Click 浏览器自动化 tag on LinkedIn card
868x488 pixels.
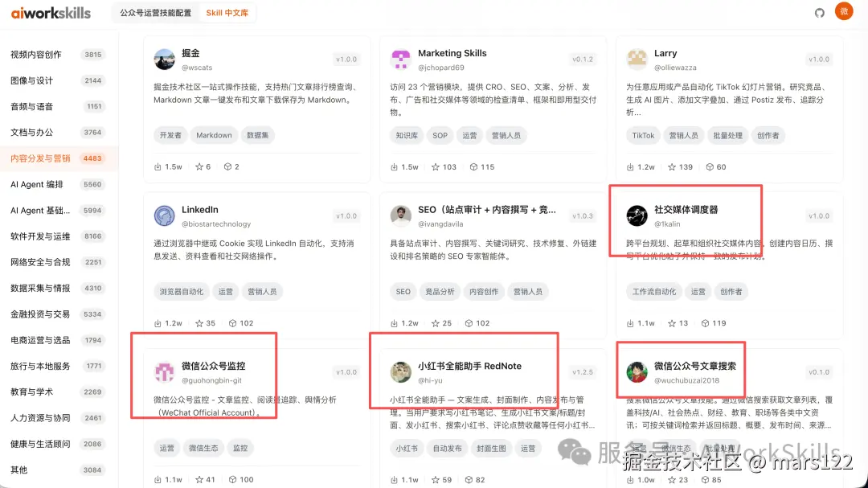click(182, 291)
